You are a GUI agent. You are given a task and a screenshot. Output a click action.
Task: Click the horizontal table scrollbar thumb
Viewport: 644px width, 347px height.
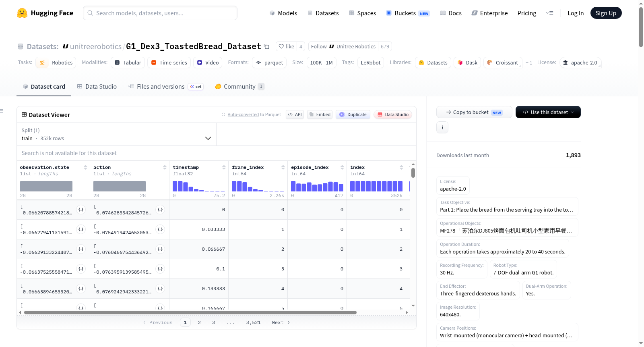pos(190,312)
